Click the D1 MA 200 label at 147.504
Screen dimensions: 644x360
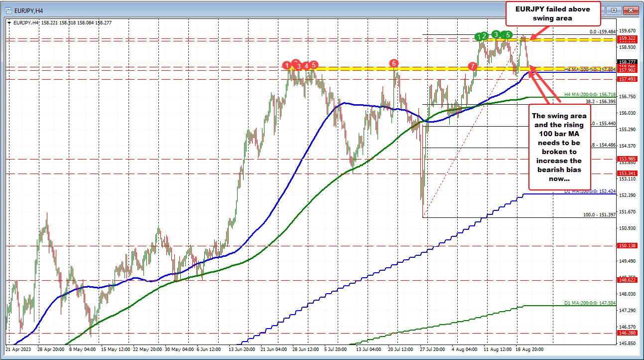click(590, 303)
